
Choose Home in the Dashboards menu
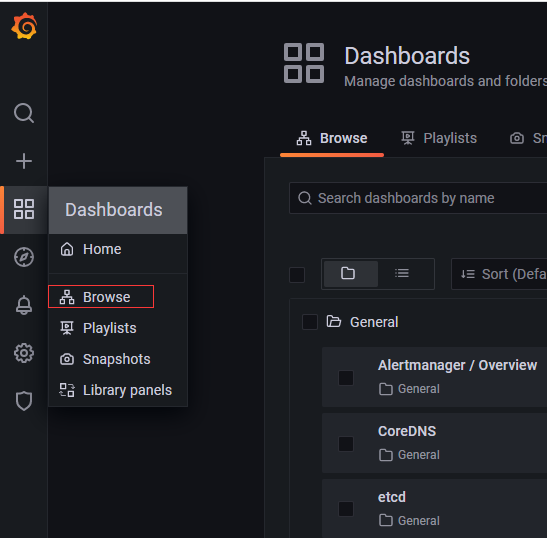(x=118, y=249)
